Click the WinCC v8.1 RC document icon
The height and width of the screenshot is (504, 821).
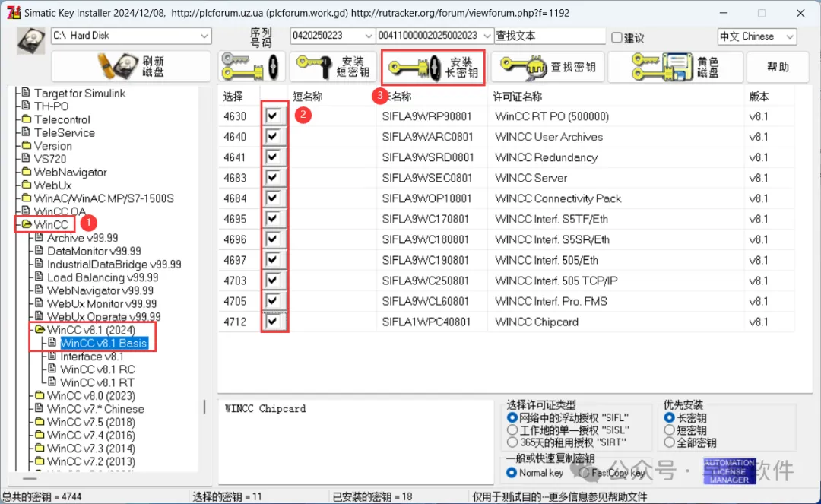pyautogui.click(x=52, y=369)
